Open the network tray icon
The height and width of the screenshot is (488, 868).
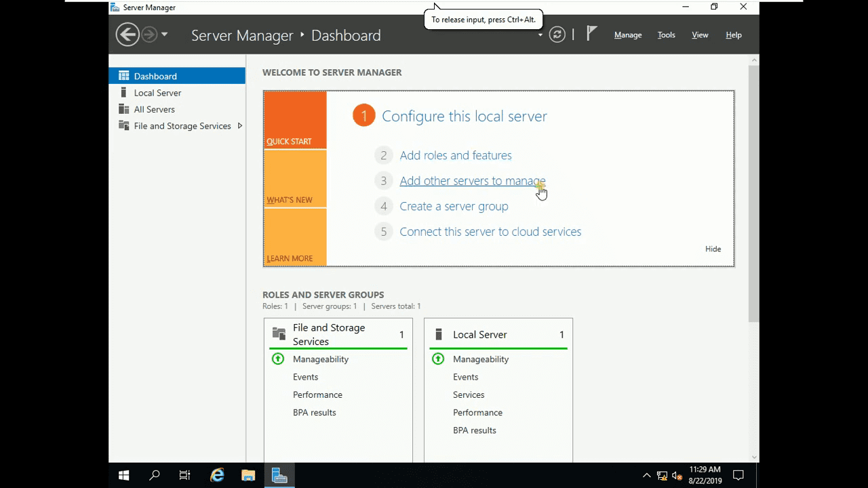[x=662, y=476]
